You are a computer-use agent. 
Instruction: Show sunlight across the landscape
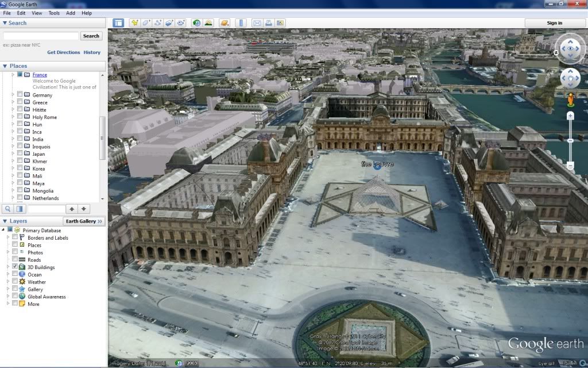(x=208, y=23)
